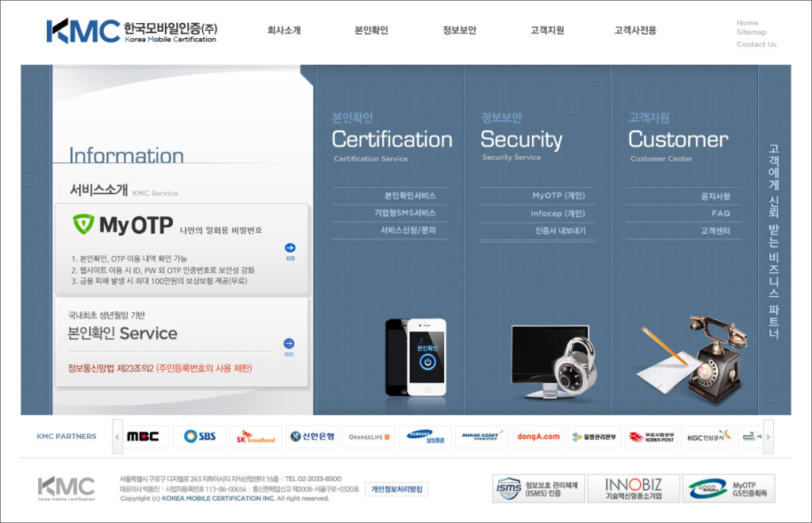Screen dimensions: 812x523
Task: Click the INNOBIZ certification badge
Action: click(x=634, y=488)
